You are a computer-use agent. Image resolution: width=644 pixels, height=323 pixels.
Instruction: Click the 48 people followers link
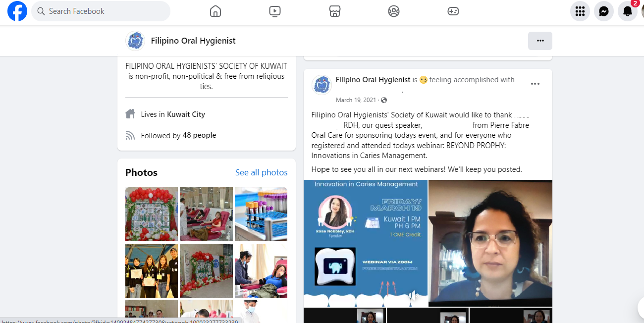tap(199, 135)
